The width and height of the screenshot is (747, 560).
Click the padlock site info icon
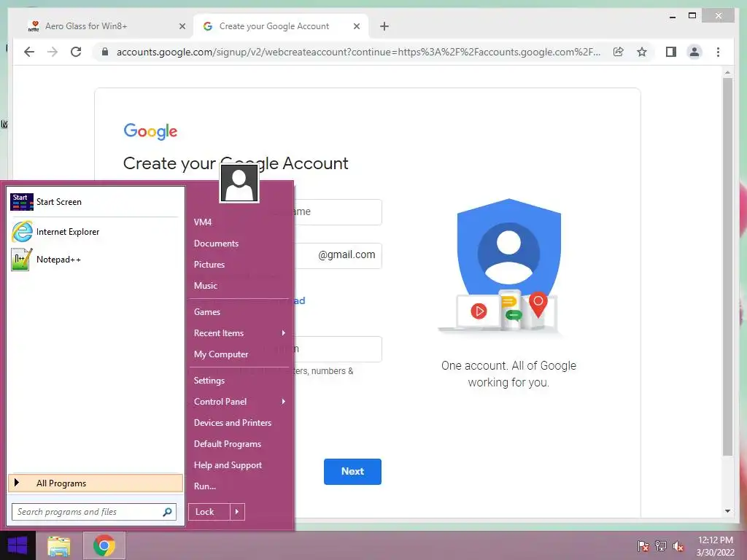click(x=105, y=52)
